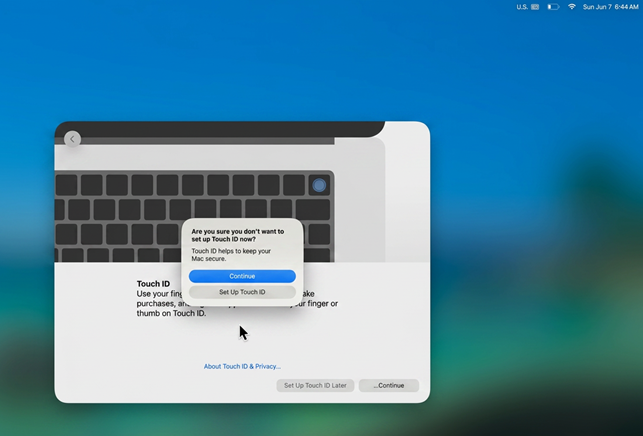The image size is (643, 436).
Task: Click Set Up Touch ID Later button
Action: click(315, 385)
